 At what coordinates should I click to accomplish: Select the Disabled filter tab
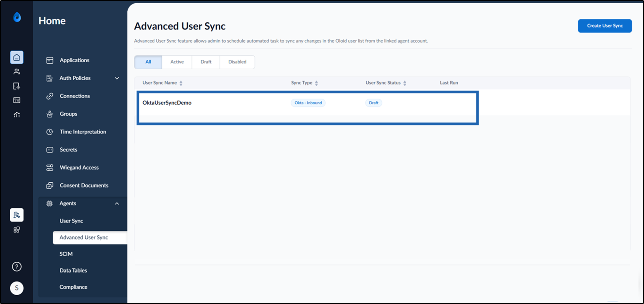tap(237, 62)
